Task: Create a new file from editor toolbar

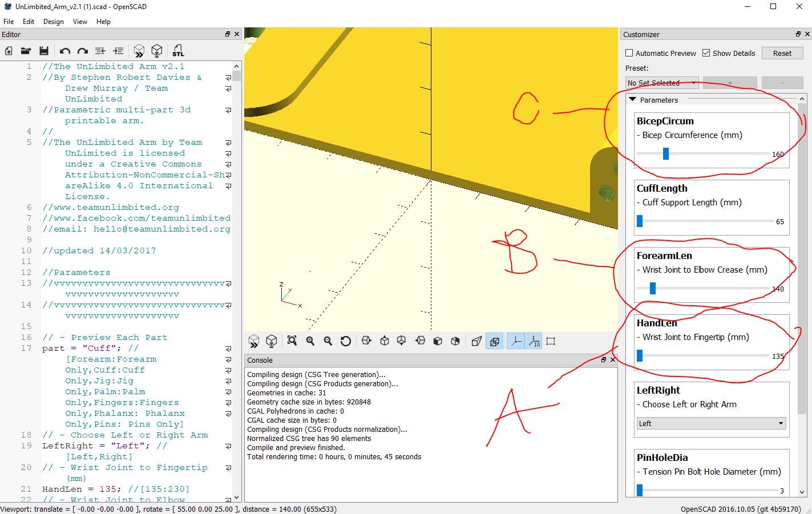Action: (x=9, y=51)
